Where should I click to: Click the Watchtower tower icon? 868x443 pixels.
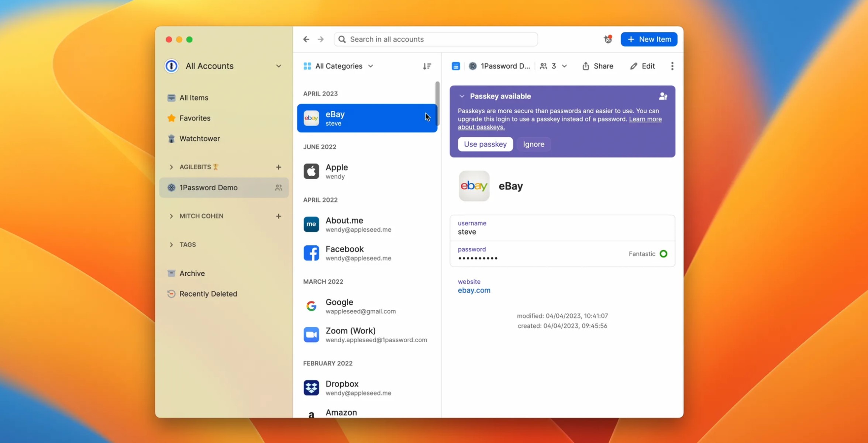pyautogui.click(x=171, y=139)
